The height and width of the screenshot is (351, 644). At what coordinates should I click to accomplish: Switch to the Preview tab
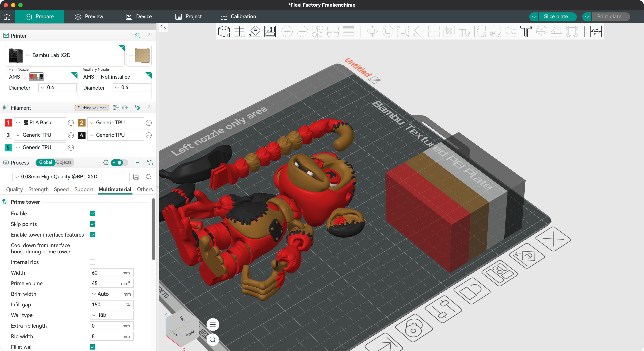tap(89, 17)
